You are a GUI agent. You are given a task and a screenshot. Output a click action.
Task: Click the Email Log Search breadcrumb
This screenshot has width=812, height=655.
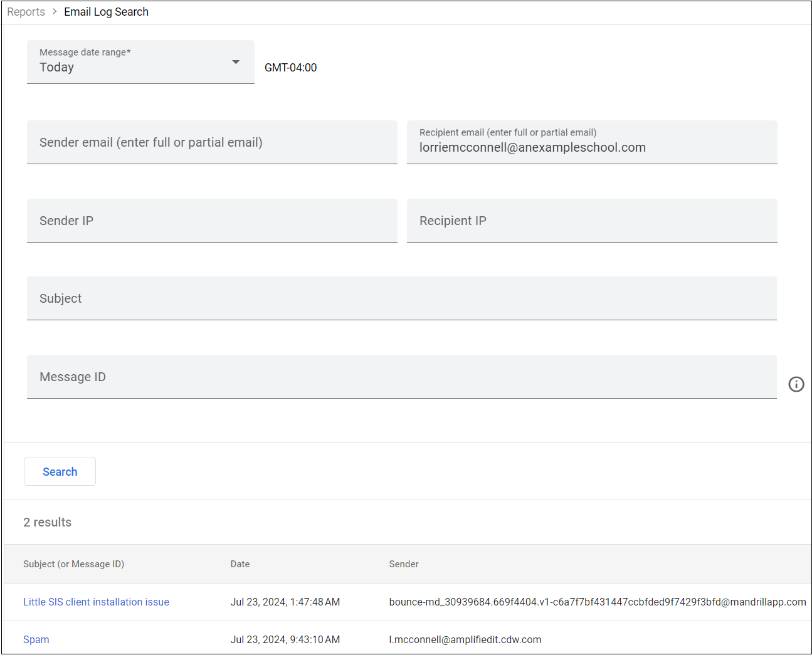(106, 12)
